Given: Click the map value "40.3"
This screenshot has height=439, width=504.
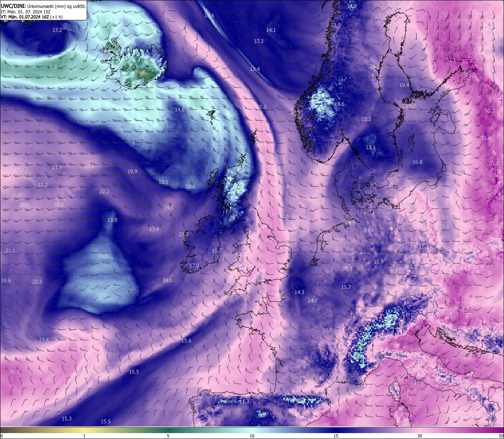Looking at the screenshot, I should click(x=14, y=372).
